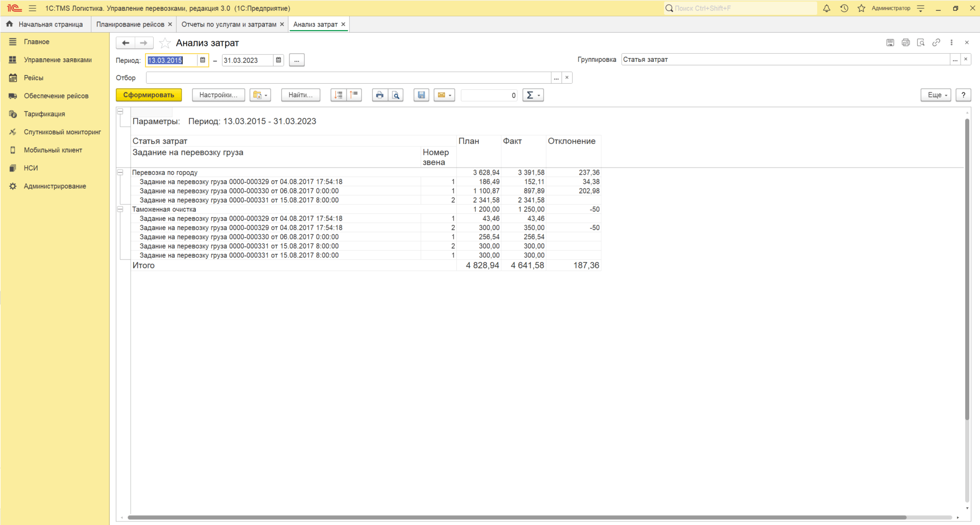
Task: Copy link using chain icon
Action: pos(936,43)
